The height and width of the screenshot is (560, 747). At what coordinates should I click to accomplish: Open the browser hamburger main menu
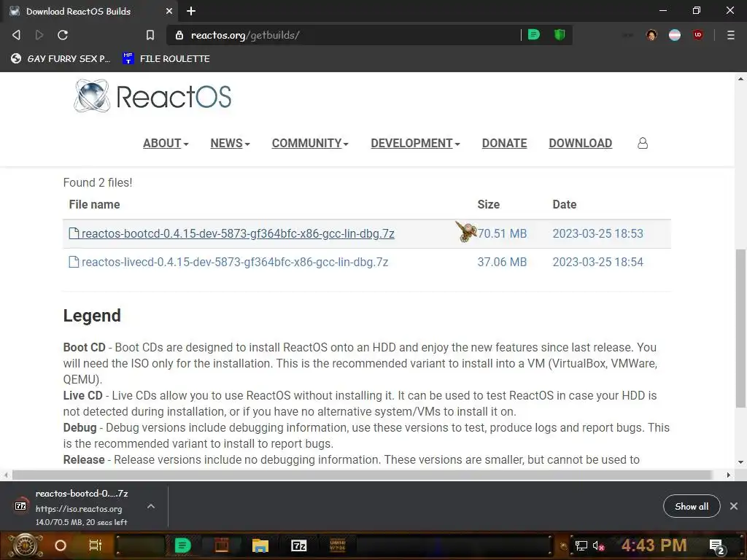pos(731,35)
